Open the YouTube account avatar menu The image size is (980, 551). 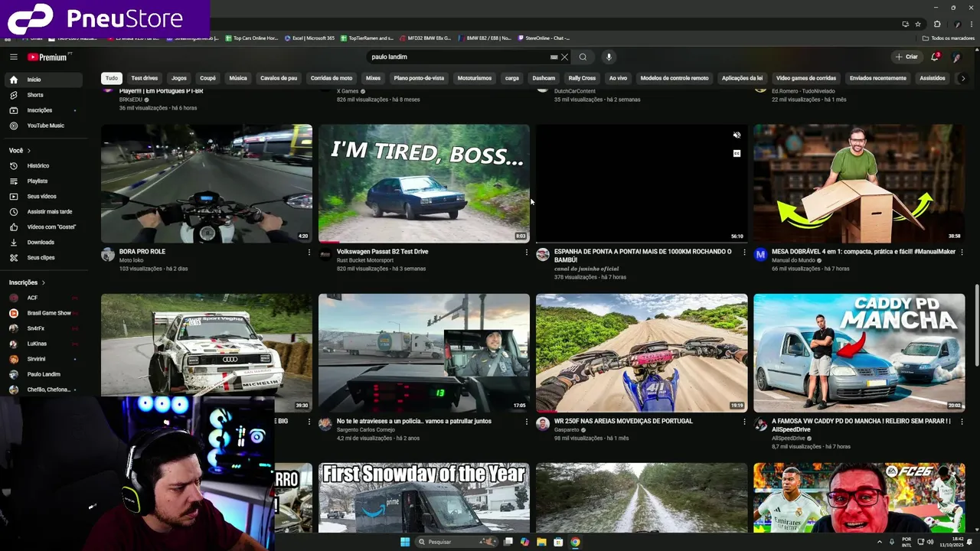pyautogui.click(x=956, y=57)
